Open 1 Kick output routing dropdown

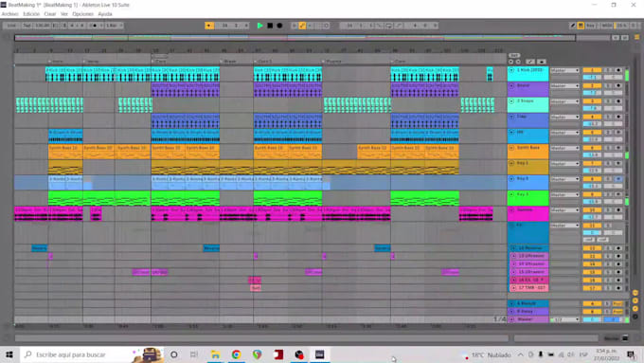click(564, 70)
